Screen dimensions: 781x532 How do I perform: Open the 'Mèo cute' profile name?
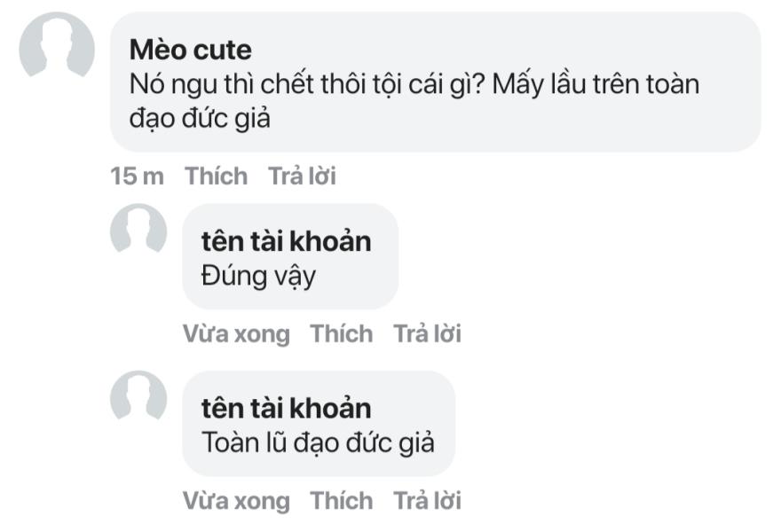tap(191, 50)
